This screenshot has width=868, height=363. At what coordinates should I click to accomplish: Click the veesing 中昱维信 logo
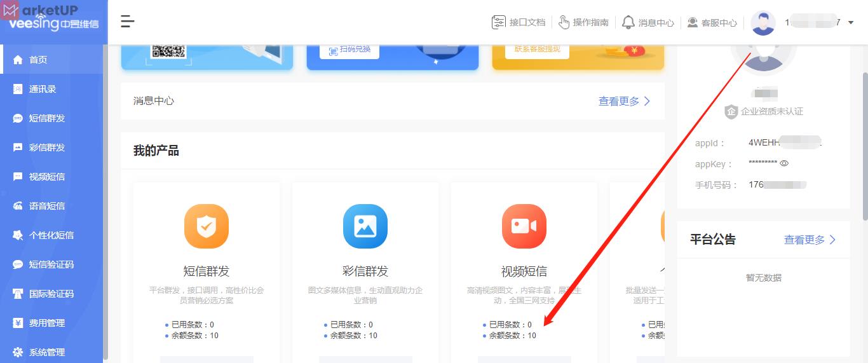coord(54,24)
